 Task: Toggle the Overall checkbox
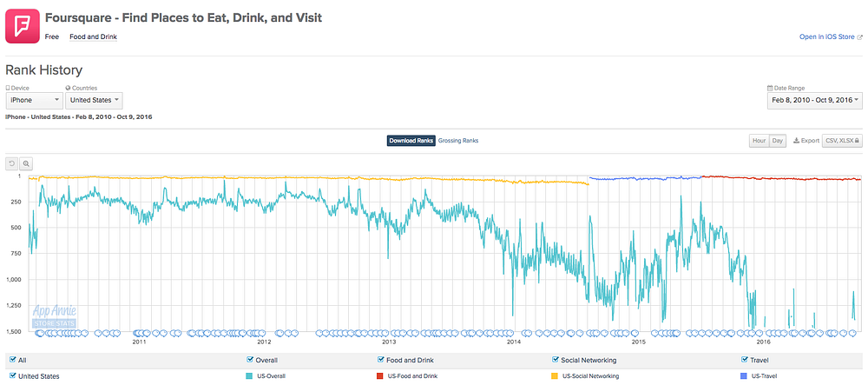(249, 360)
